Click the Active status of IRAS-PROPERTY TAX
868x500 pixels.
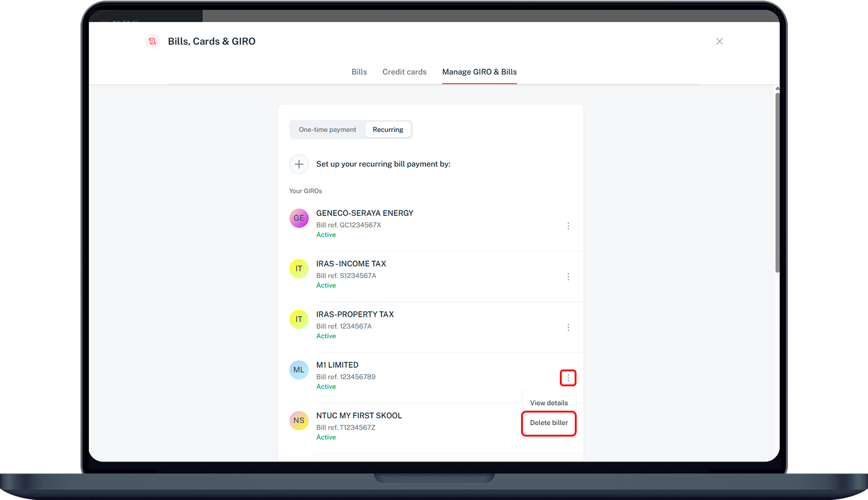326,336
